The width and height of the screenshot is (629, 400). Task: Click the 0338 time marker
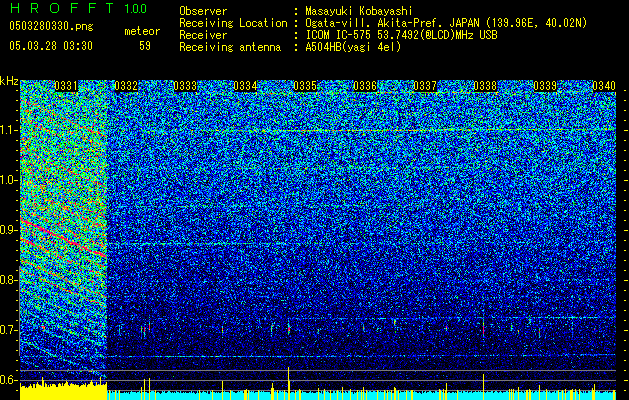click(485, 86)
